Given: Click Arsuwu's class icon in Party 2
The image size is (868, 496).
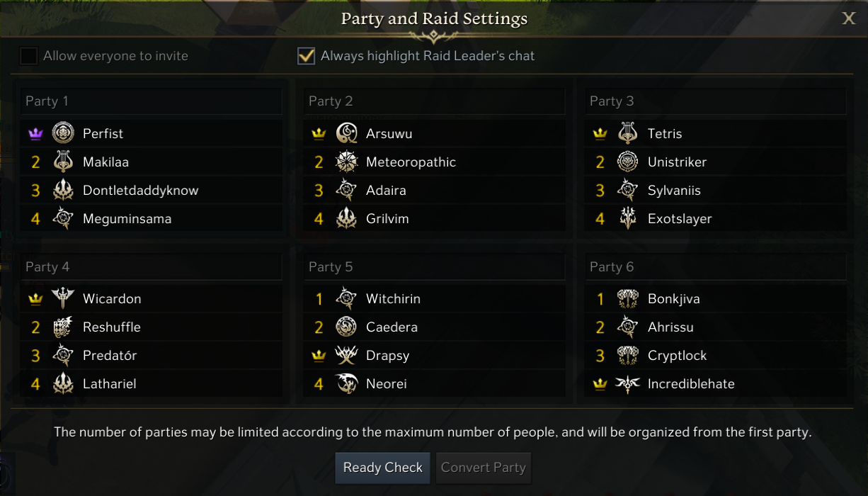Looking at the screenshot, I should (x=346, y=133).
